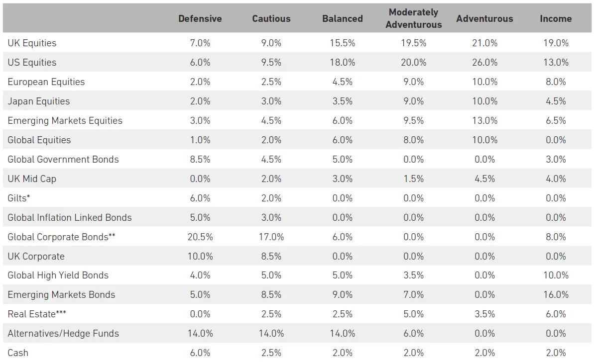This screenshot has height=364, width=595.
Task: Click the Global Corporate Bonds** row label
Action: 61,237
